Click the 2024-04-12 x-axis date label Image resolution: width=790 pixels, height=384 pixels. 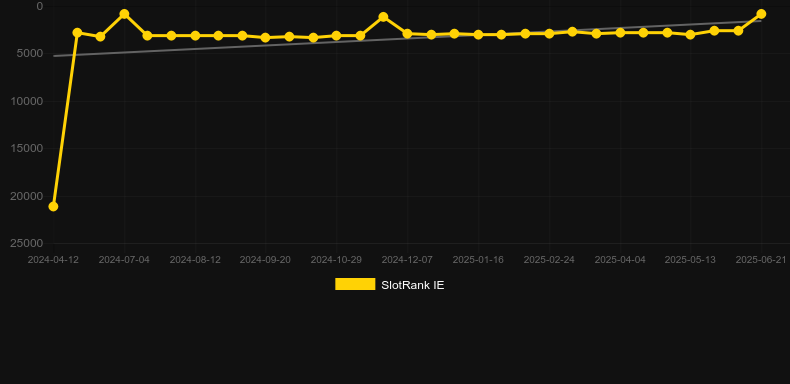(53, 260)
